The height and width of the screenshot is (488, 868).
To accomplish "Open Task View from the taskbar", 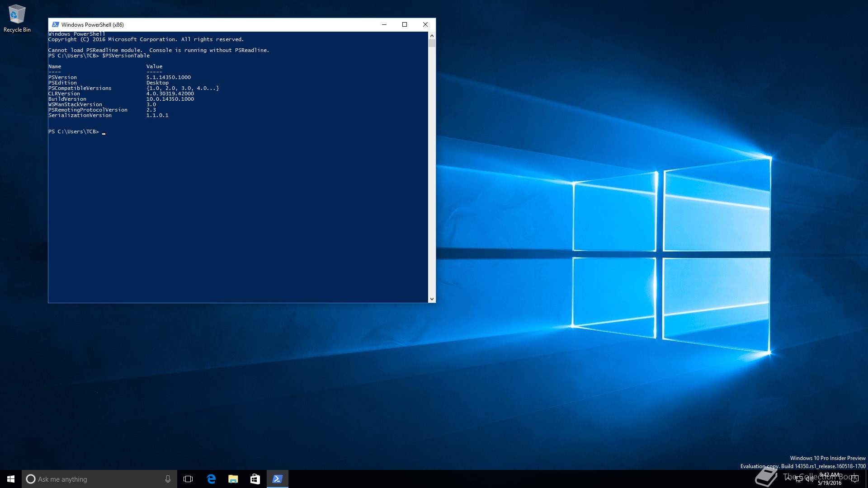I will (188, 479).
